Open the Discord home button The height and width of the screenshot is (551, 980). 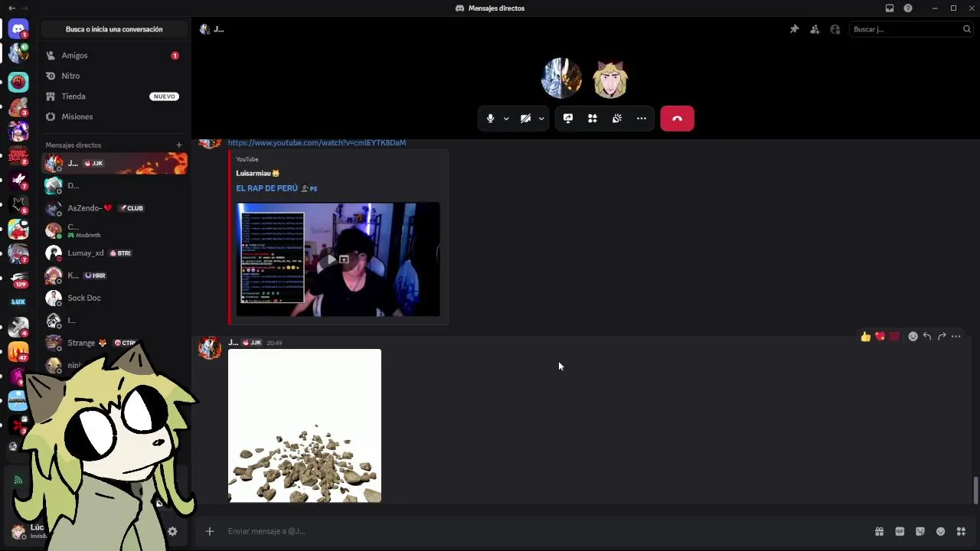[18, 29]
